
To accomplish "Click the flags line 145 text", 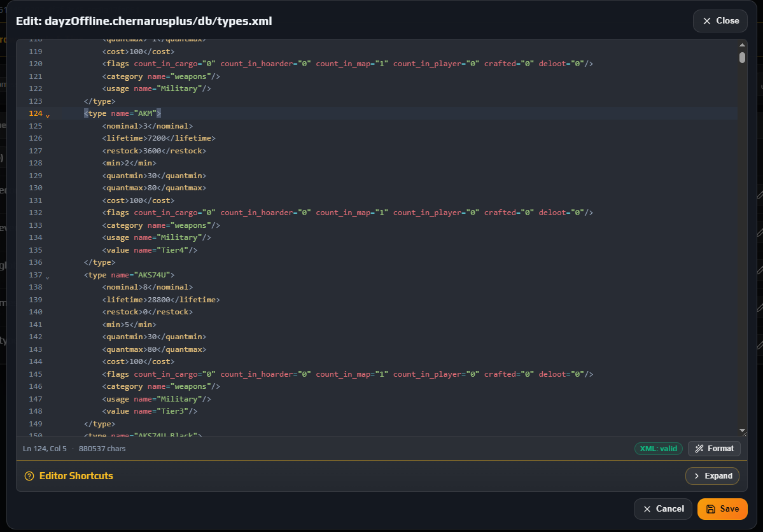I will coord(347,374).
